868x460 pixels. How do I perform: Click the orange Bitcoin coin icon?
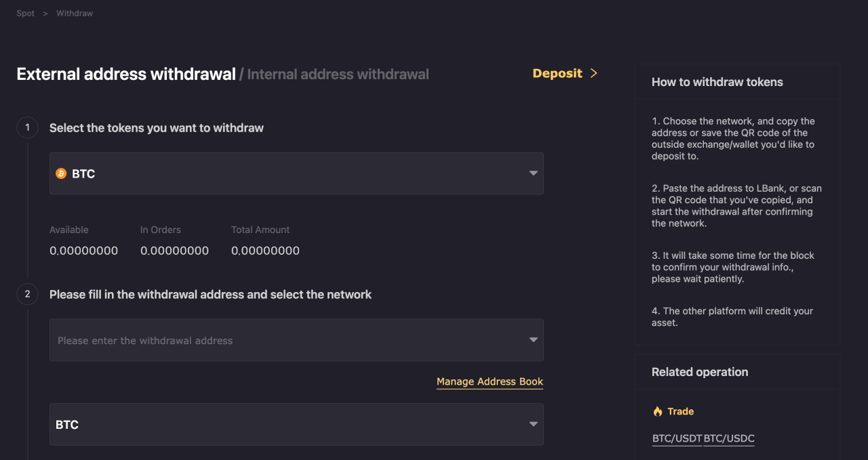pos(61,173)
